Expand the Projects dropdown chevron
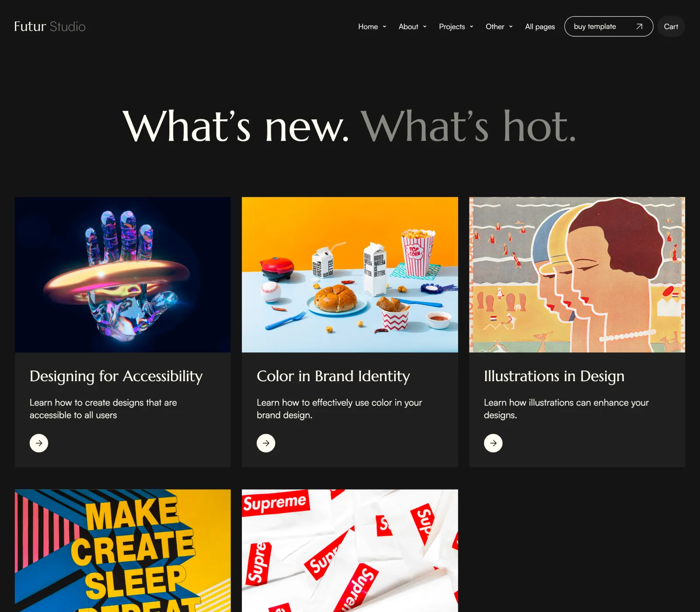This screenshot has width=700, height=612. tap(472, 27)
